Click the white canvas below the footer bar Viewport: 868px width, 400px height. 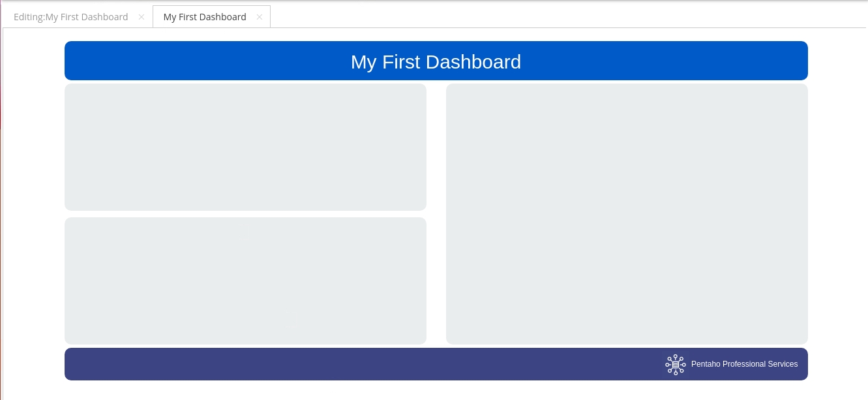tap(436, 390)
